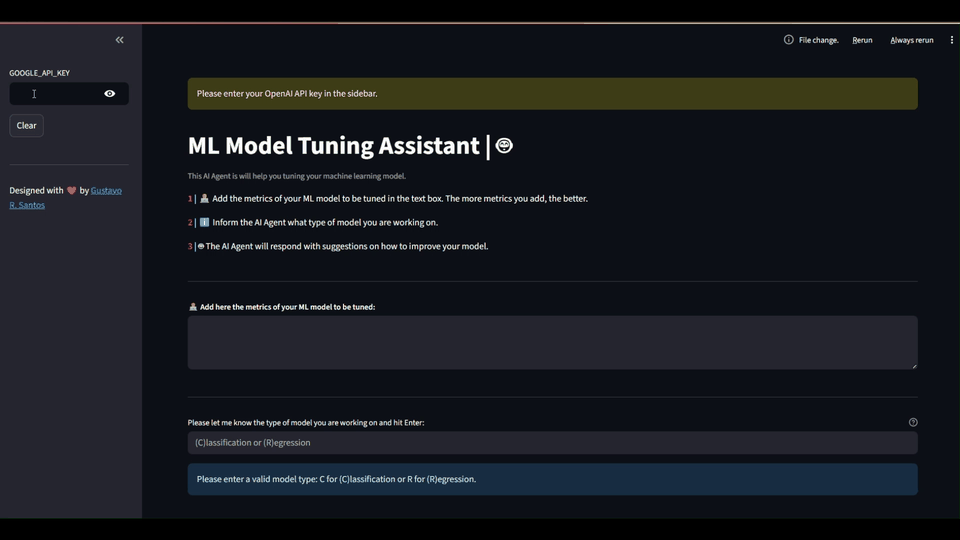
Task: Click Rerun in the top toolbar
Action: [x=862, y=40]
